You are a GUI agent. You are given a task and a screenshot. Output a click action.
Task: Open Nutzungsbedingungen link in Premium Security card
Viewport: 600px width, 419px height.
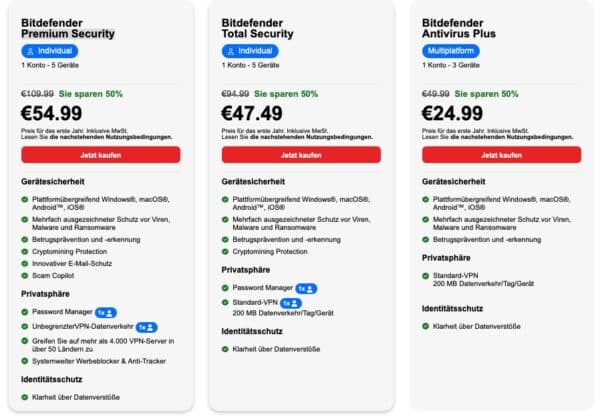click(x=111, y=137)
